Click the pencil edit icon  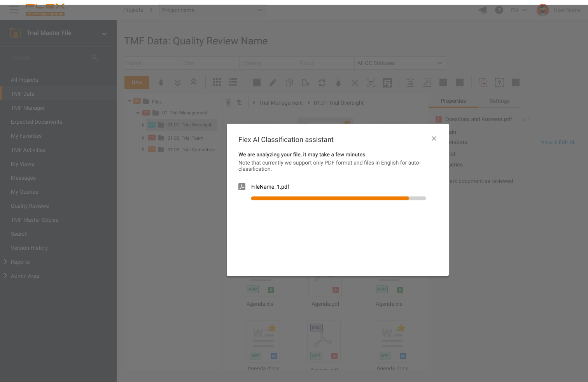pyautogui.click(x=273, y=82)
